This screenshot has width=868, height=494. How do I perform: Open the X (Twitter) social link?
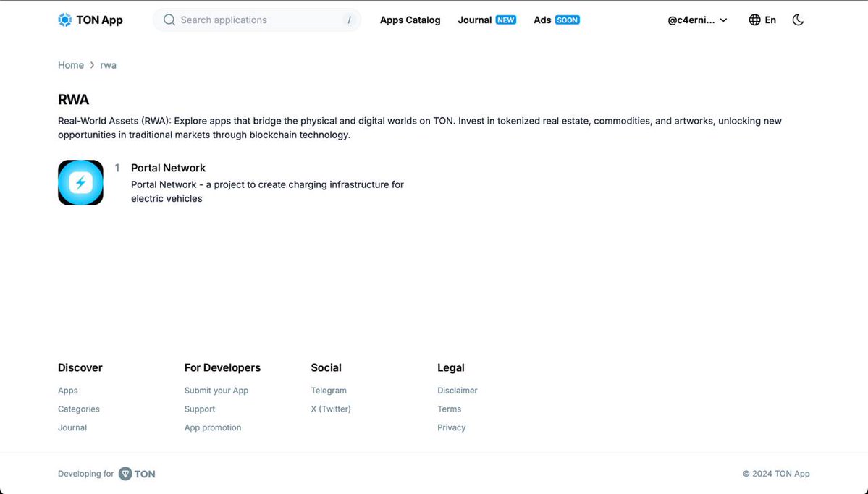[331, 409]
